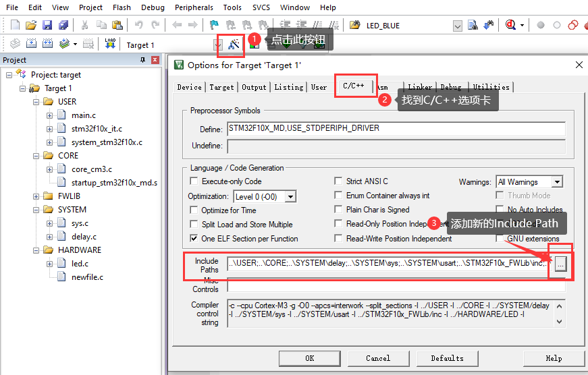Open the Flash menu

coord(122,7)
